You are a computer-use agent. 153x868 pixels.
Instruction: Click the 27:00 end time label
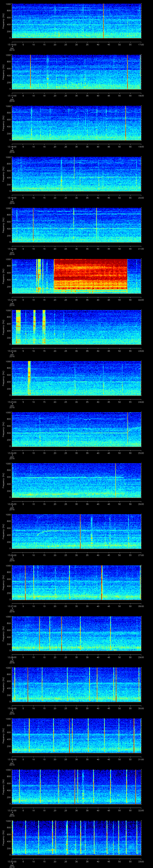tap(141, 555)
